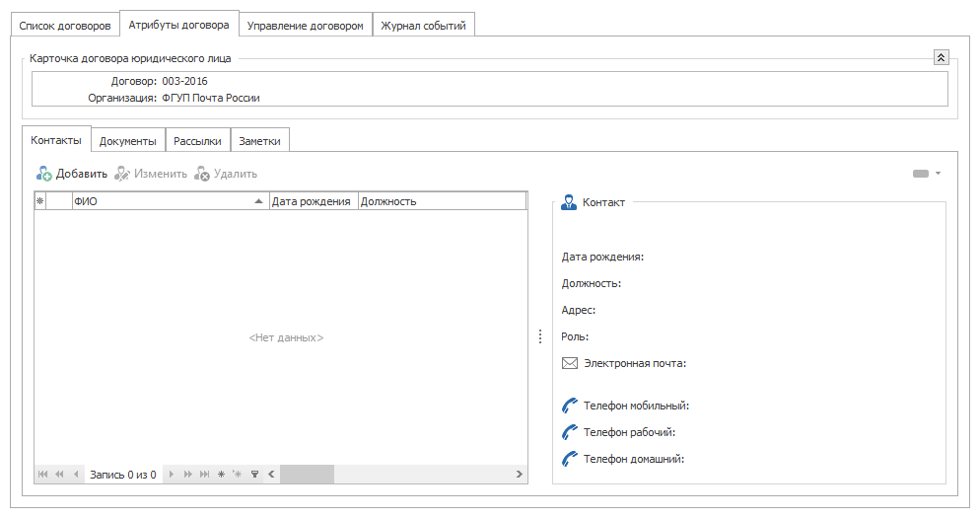
Task: Click the organization ФГУП Почта России
Action: (x=211, y=99)
